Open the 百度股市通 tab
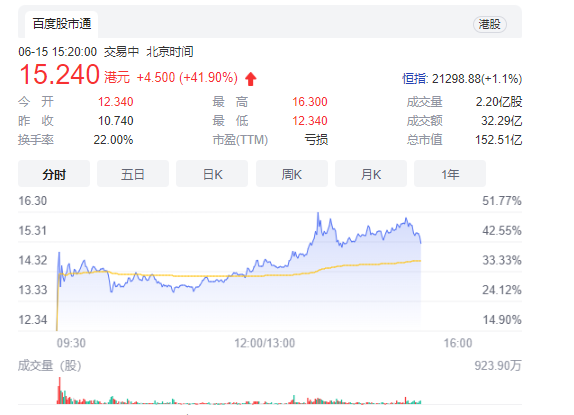574x415 pixels. pyautogui.click(x=62, y=24)
